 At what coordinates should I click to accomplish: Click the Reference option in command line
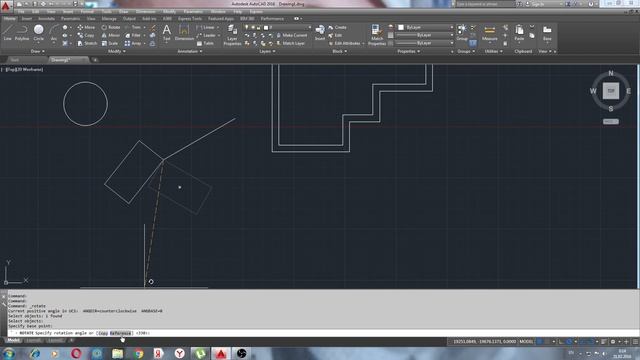pyautogui.click(x=120, y=333)
